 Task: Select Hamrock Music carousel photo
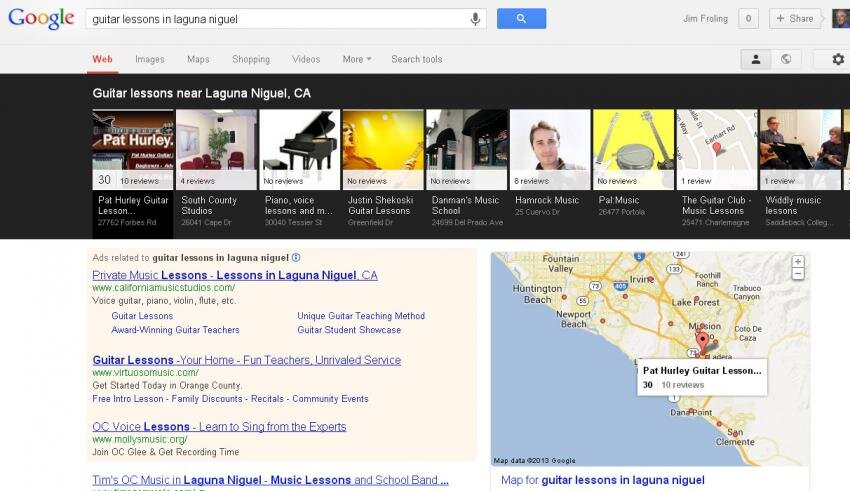550,149
